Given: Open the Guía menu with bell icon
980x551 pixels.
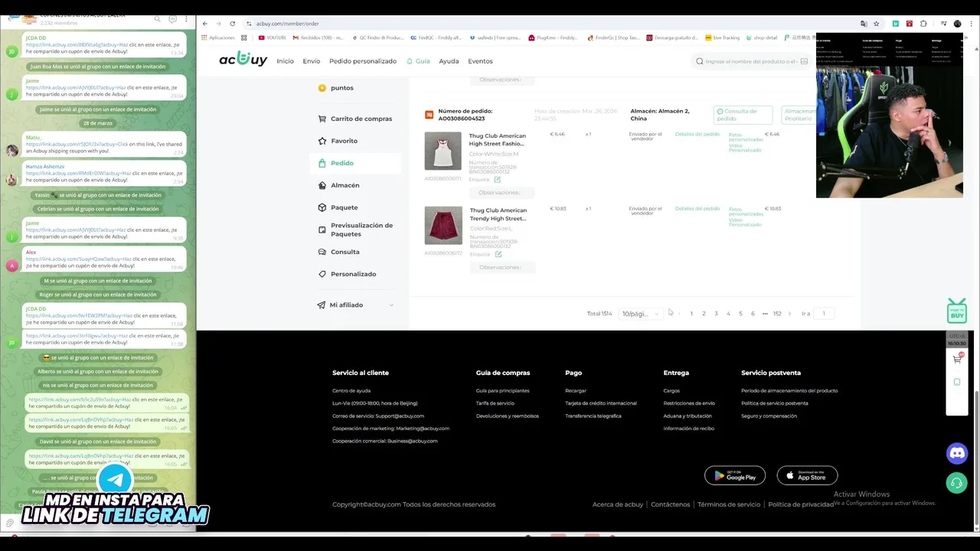Looking at the screenshot, I should (418, 61).
